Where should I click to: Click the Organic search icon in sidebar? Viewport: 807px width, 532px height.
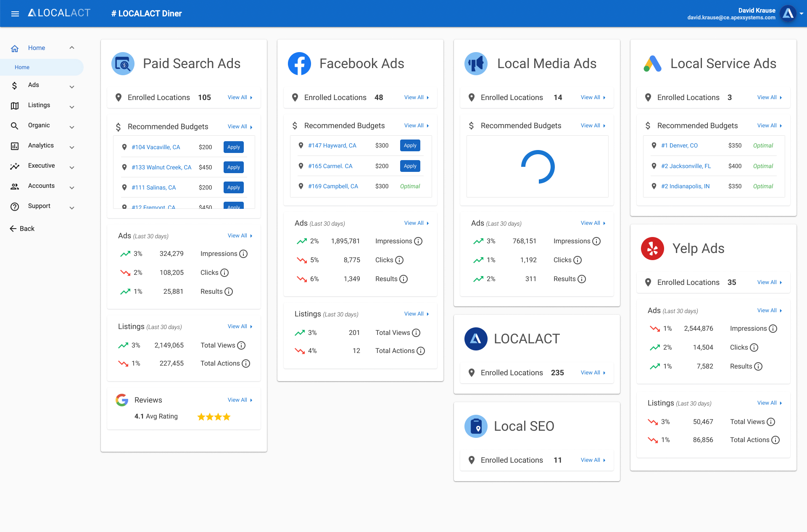click(15, 126)
